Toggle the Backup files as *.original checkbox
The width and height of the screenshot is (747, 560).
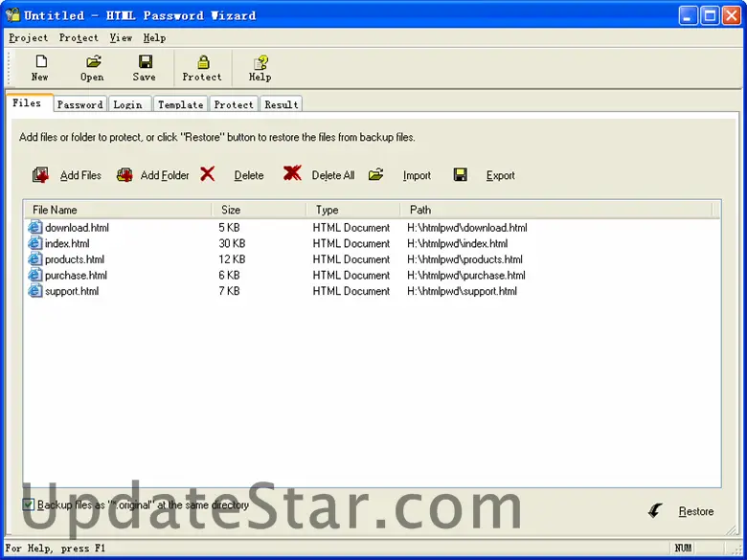pyautogui.click(x=28, y=504)
